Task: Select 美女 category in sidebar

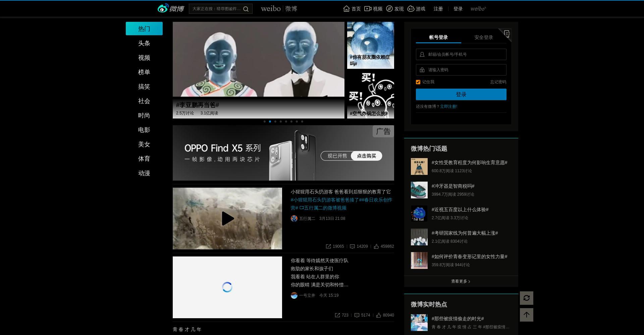Action: pos(144,144)
